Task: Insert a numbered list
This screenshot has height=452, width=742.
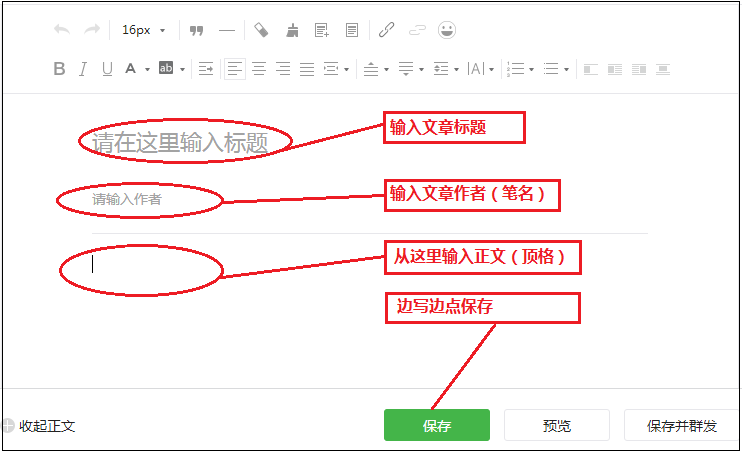Action: coord(515,69)
